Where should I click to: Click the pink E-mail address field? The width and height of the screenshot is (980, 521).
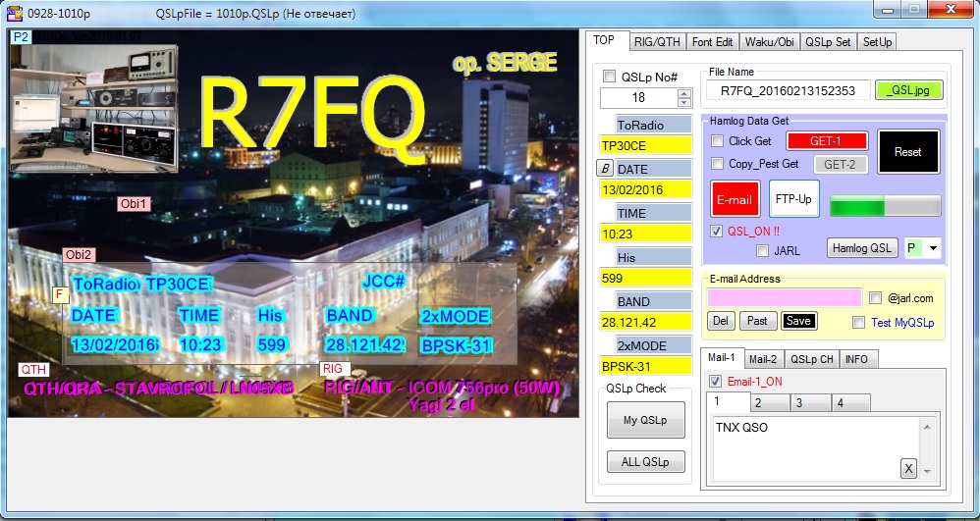coord(784,297)
